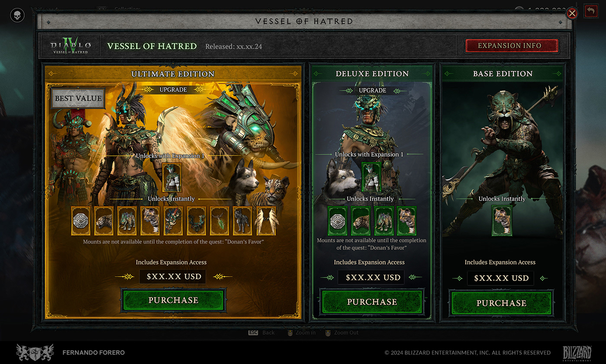Click the Ultimate Edition header tab
The image size is (606, 364).
(173, 74)
